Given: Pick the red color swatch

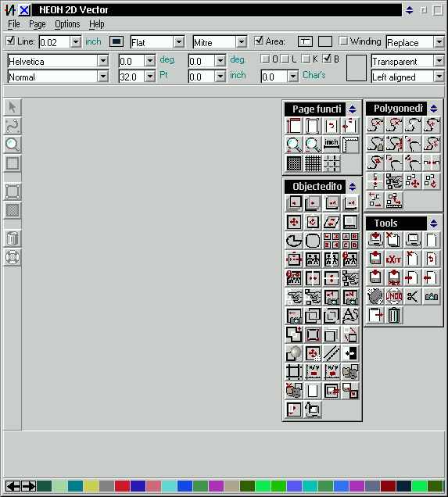Looking at the screenshot, I should point(122,486).
